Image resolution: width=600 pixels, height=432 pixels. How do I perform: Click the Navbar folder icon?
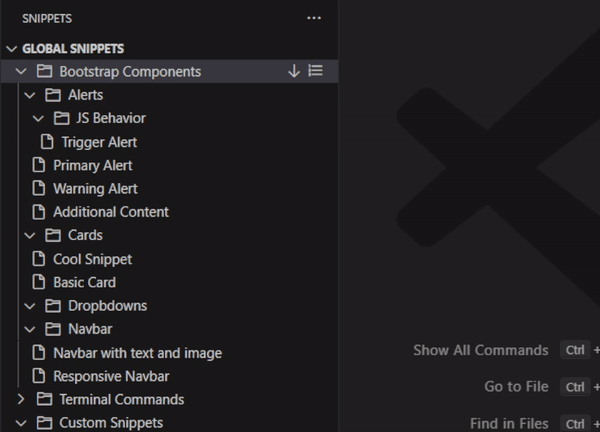click(x=53, y=329)
